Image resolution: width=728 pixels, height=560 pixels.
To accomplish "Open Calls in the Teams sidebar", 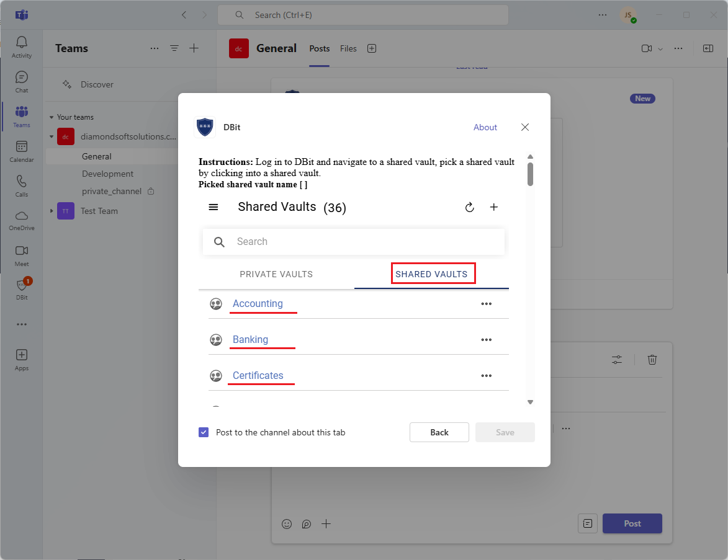I will pos(21,187).
